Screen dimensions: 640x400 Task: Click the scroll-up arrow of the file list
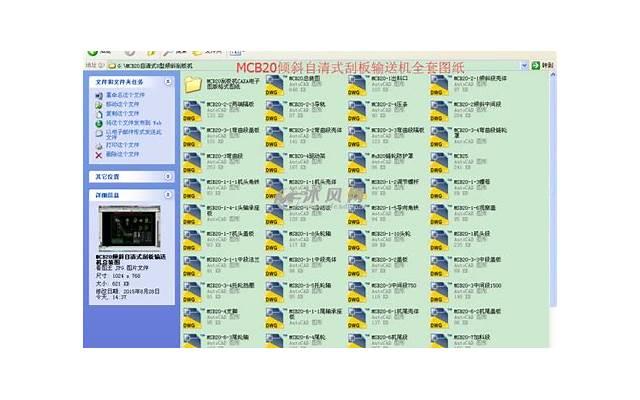click(553, 75)
